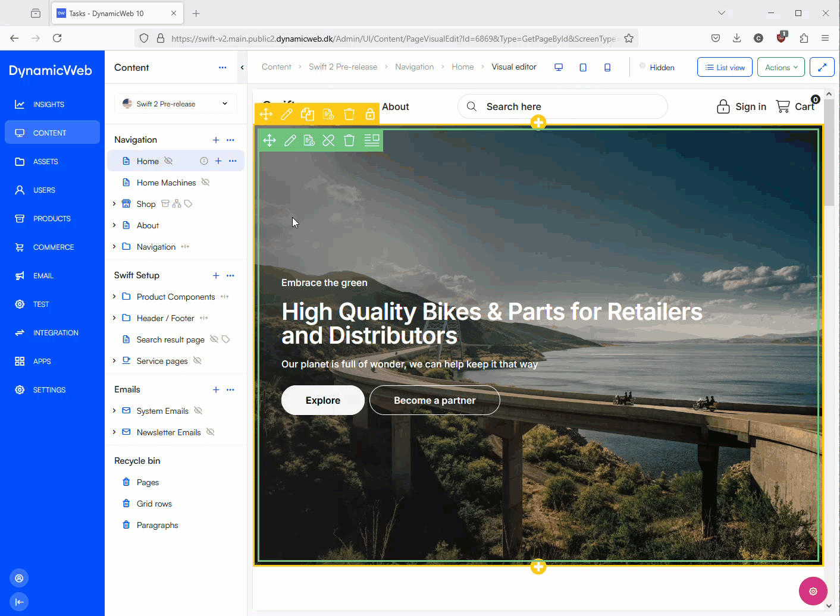The width and height of the screenshot is (840, 616).
Task: Click the copy icon in the yellow row toolbar
Action: [307, 114]
